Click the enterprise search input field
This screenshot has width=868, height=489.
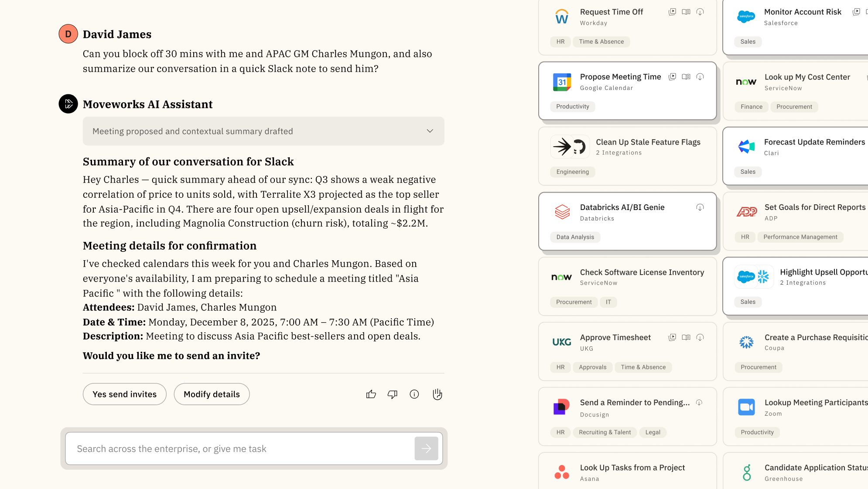pos(240,449)
